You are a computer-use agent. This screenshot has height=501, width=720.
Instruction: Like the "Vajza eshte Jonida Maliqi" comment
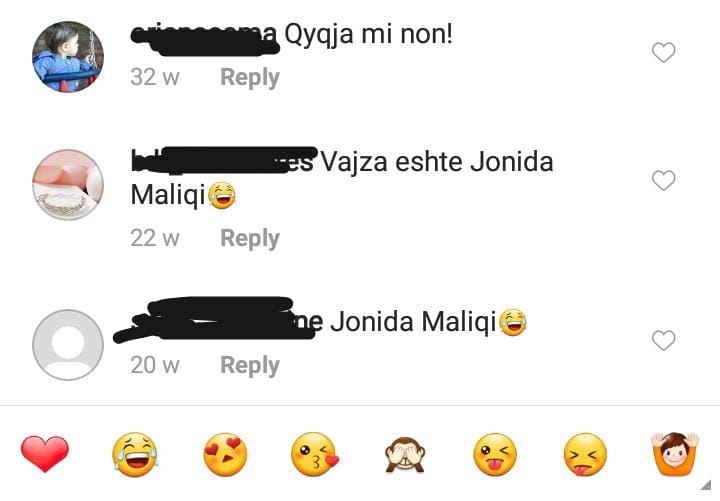point(664,180)
